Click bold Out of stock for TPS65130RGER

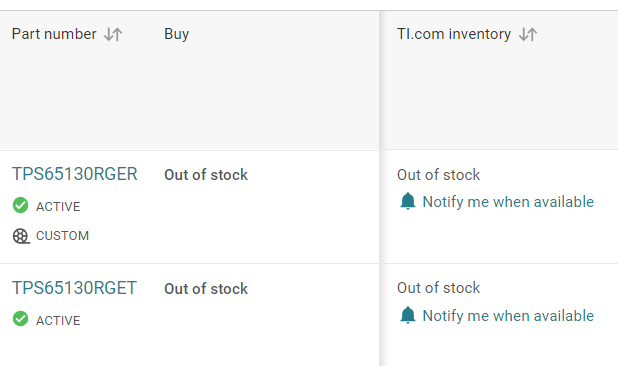coord(206,175)
